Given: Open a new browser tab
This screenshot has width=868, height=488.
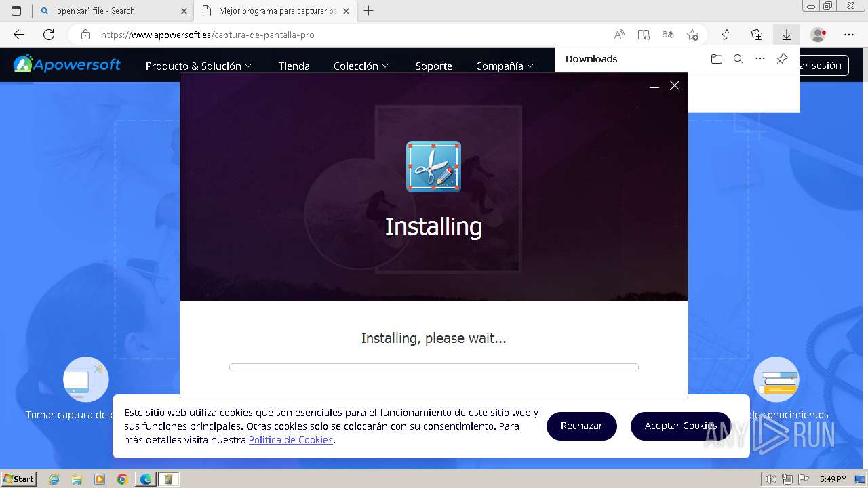Looking at the screenshot, I should (369, 11).
